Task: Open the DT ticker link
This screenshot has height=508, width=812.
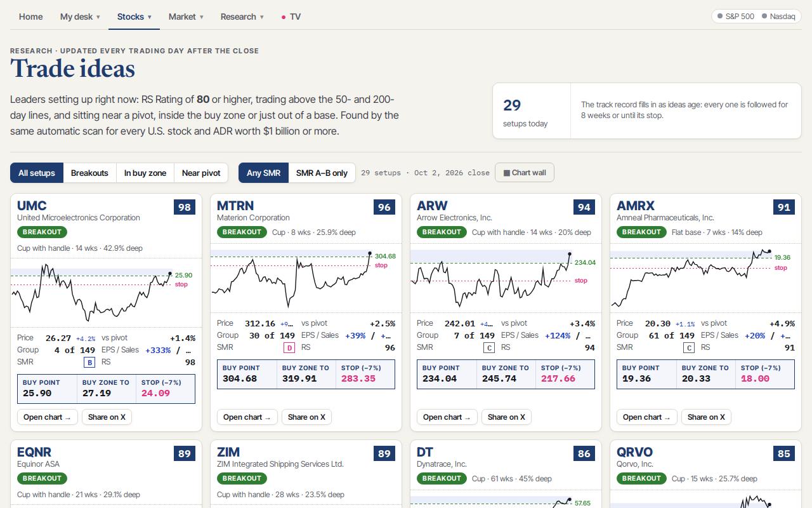Action: point(425,452)
